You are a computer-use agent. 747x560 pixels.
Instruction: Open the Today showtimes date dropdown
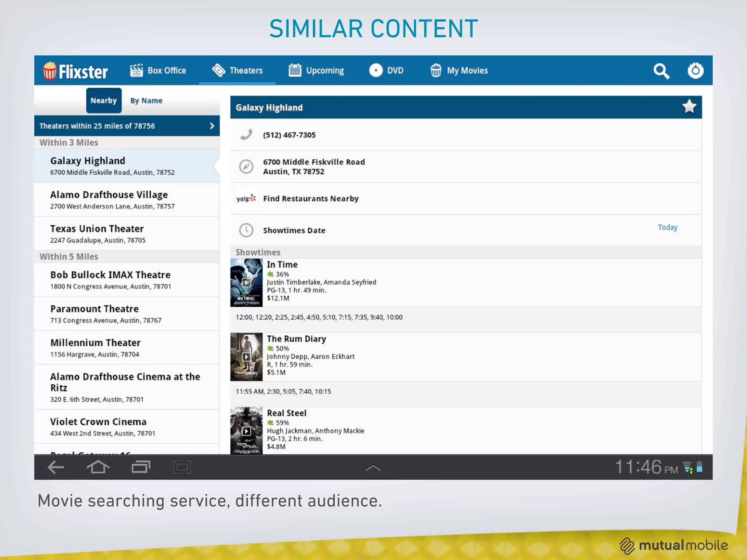(667, 227)
